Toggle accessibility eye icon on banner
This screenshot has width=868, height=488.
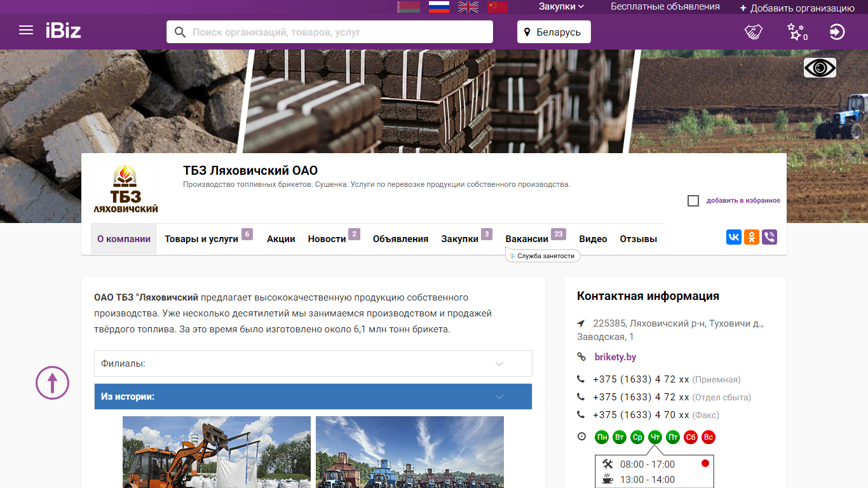(820, 67)
